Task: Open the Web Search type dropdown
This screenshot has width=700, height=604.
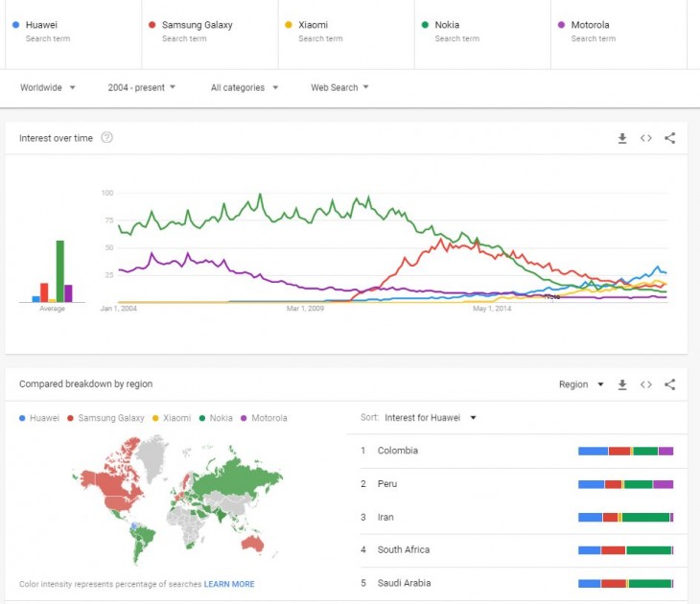Action: [x=339, y=87]
